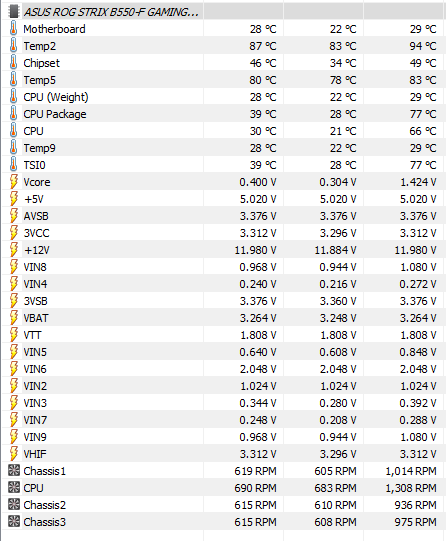446x541 pixels.
Task: Select the VHIF voltage label
Action: (35, 454)
